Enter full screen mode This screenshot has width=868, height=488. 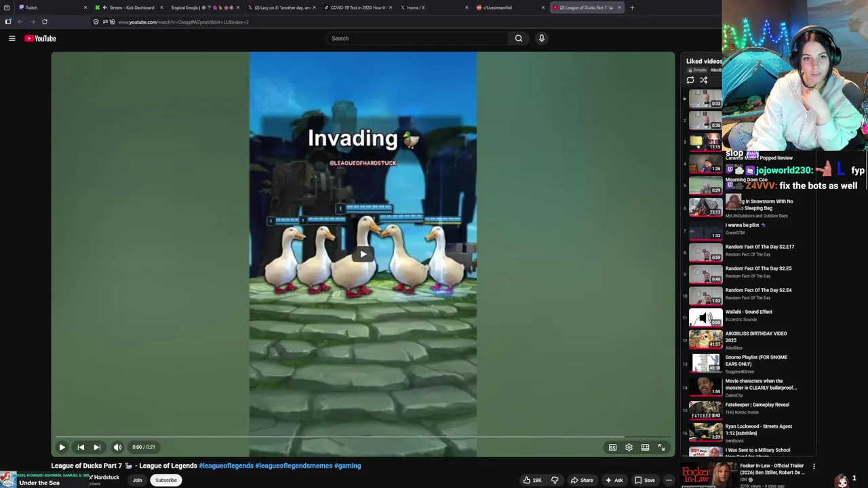pyautogui.click(x=661, y=447)
